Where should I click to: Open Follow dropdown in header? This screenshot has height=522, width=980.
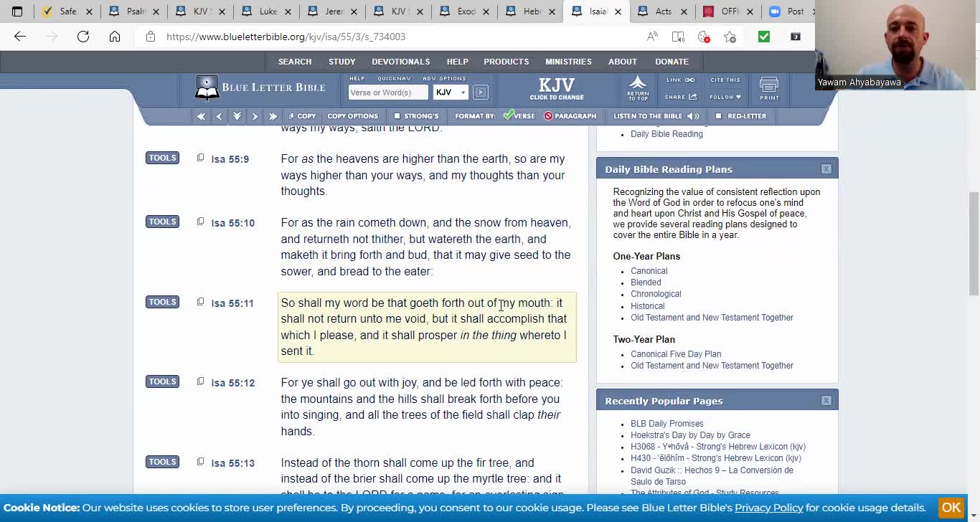click(x=725, y=97)
